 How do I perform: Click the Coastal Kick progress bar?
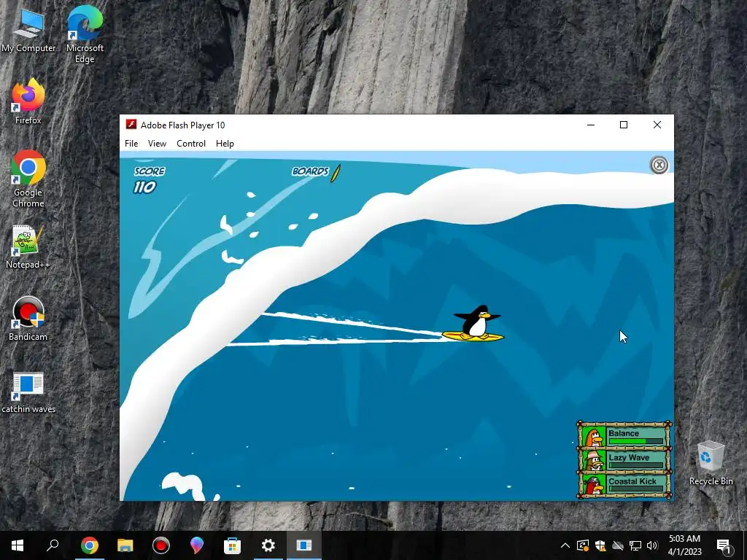click(x=636, y=489)
